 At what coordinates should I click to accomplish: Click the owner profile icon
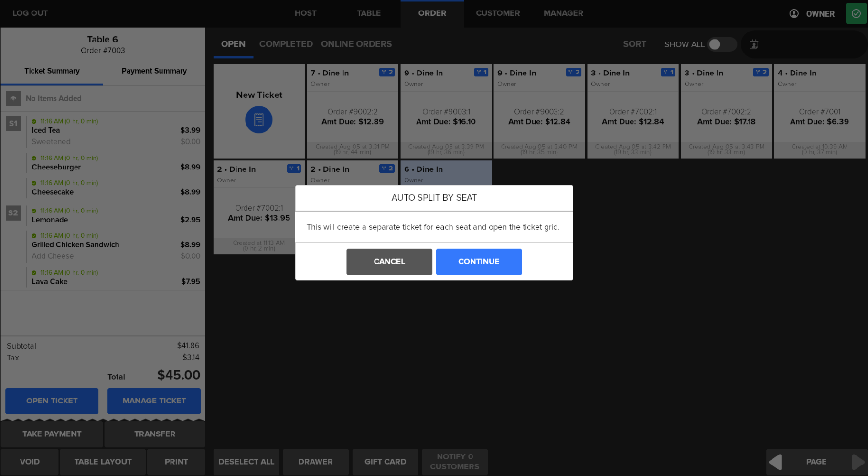click(x=794, y=13)
